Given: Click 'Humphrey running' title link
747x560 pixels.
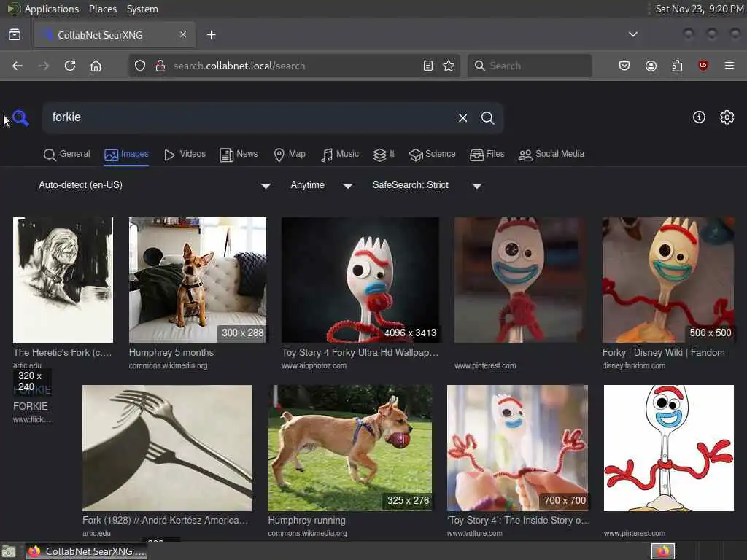Looking at the screenshot, I should click(307, 520).
